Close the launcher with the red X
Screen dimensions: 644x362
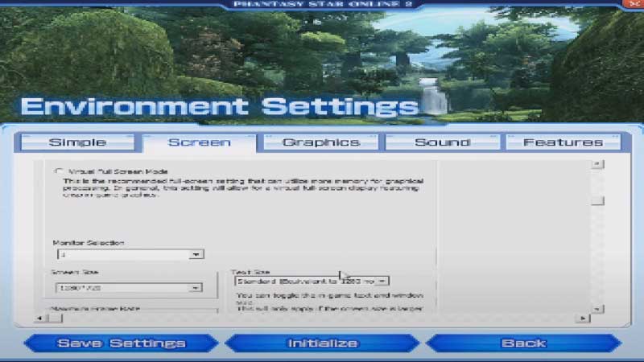(634, 4)
